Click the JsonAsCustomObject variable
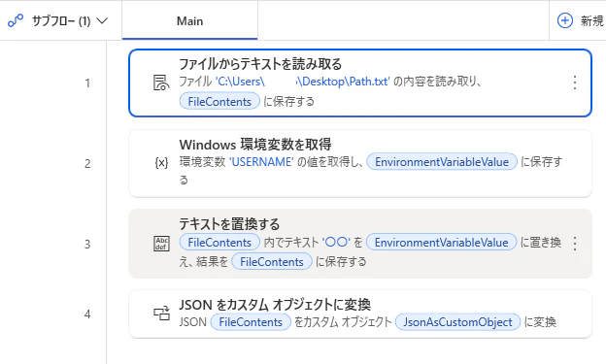Viewport: 606px width, 364px height. [x=458, y=322]
